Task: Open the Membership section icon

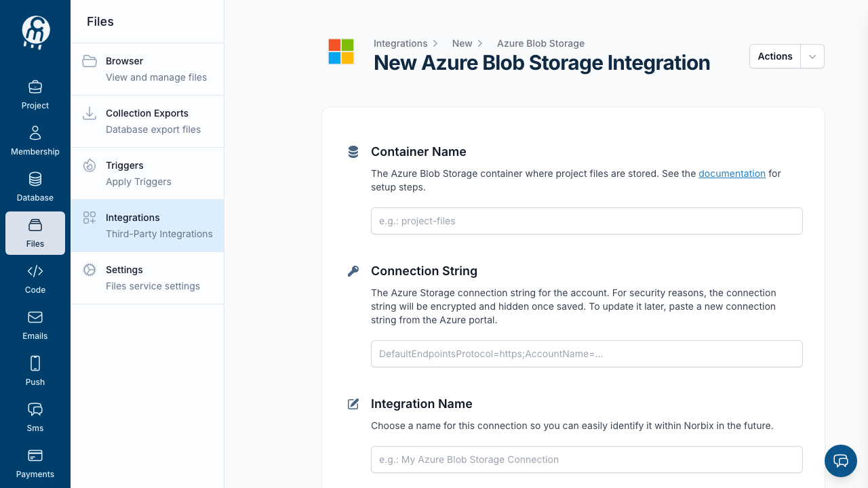Action: pyautogui.click(x=35, y=133)
